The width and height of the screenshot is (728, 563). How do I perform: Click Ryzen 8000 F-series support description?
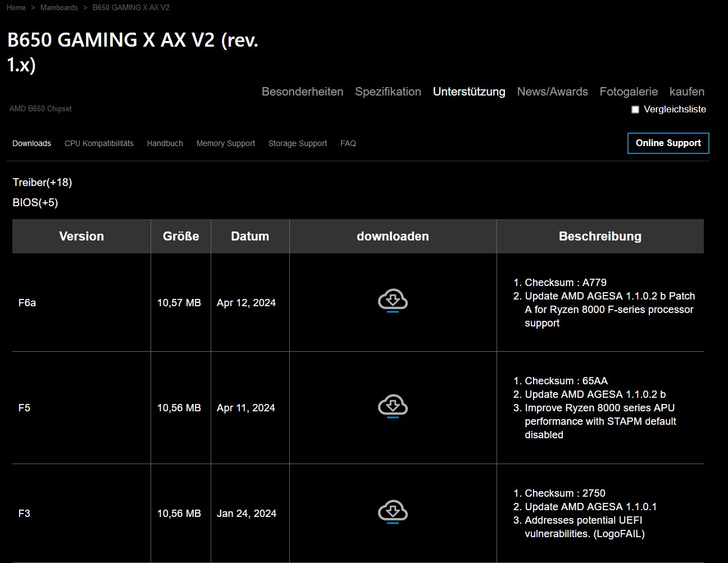[x=610, y=310]
